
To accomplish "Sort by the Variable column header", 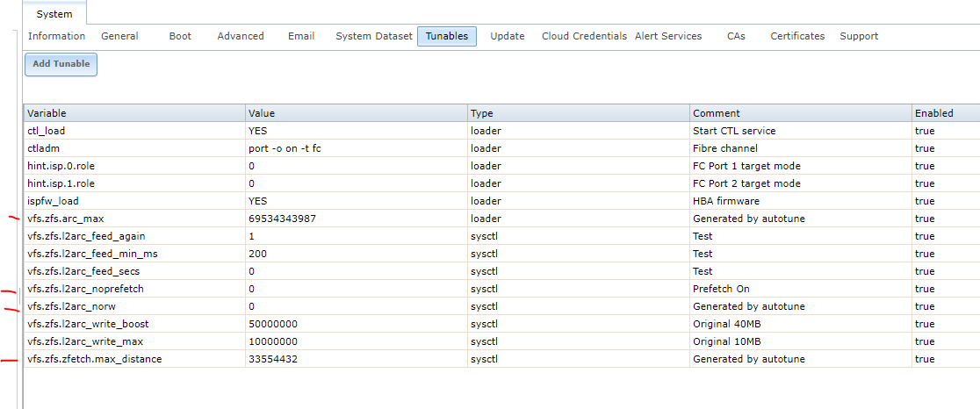I will coord(134,113).
